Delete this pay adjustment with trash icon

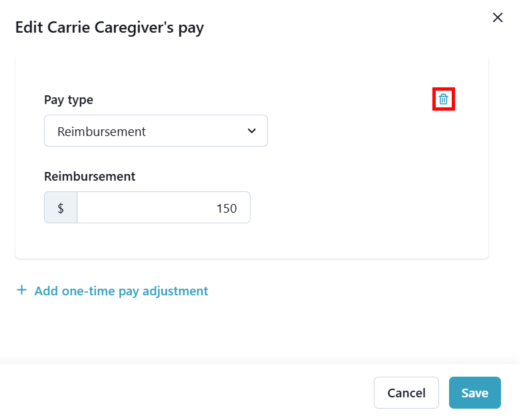click(444, 99)
